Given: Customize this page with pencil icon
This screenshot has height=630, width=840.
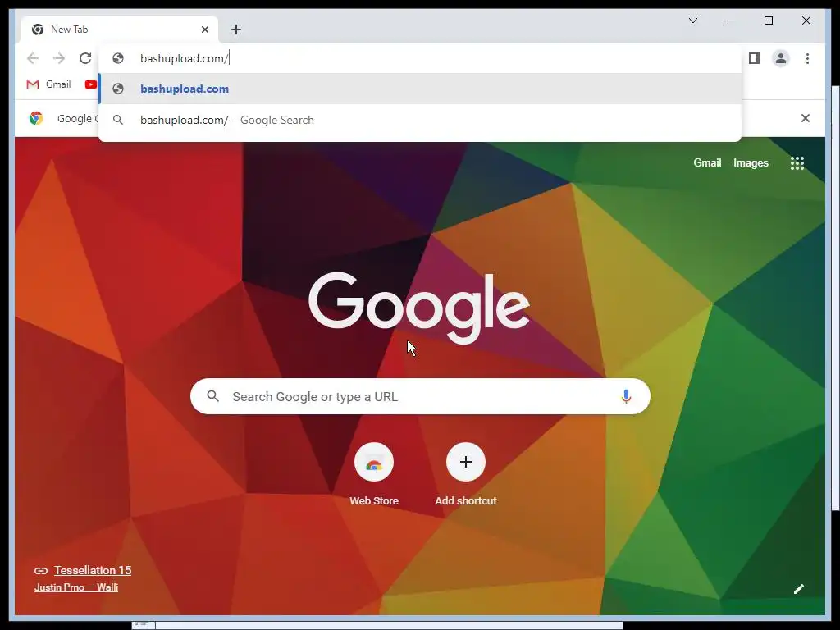Looking at the screenshot, I should click(x=798, y=589).
